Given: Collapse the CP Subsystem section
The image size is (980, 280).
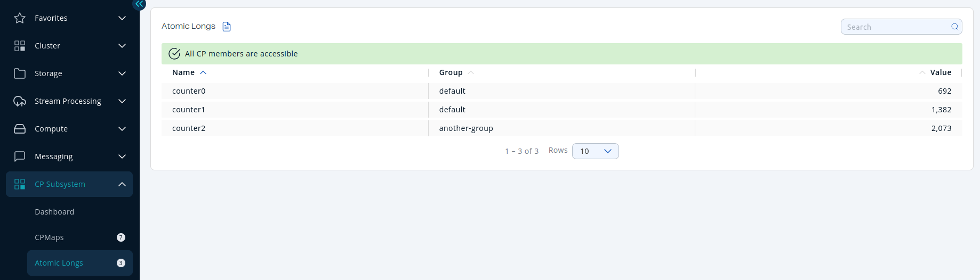Looking at the screenshot, I should 122,184.
